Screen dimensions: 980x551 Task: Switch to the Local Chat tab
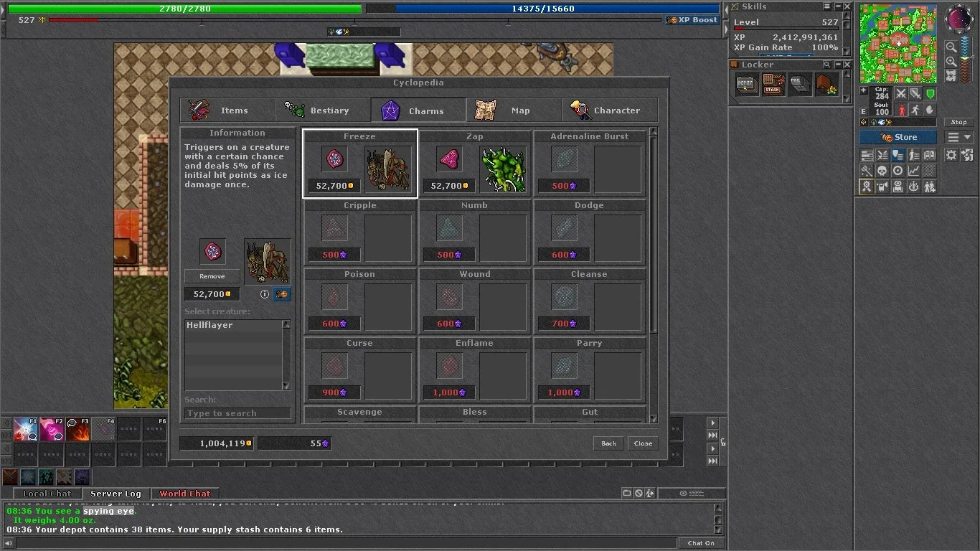[x=47, y=494]
